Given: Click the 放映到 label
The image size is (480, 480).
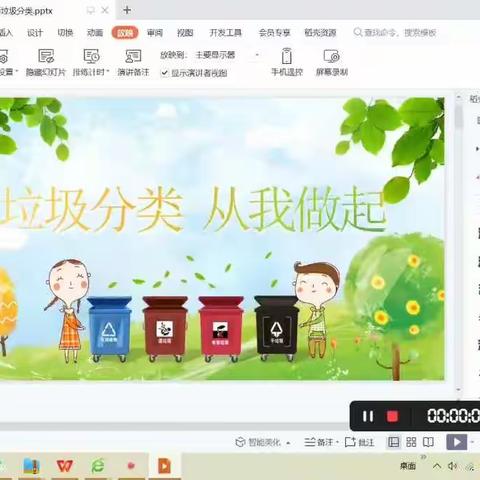Looking at the screenshot, I should pyautogui.click(x=174, y=55).
